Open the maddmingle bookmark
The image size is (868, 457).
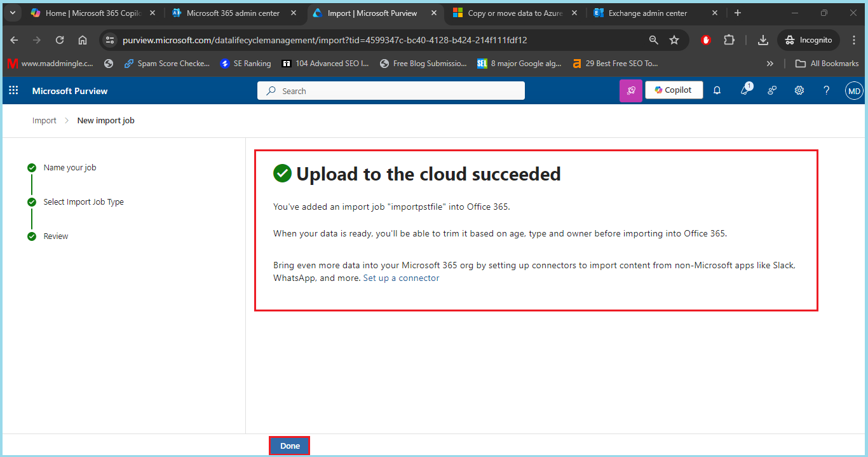click(50, 64)
